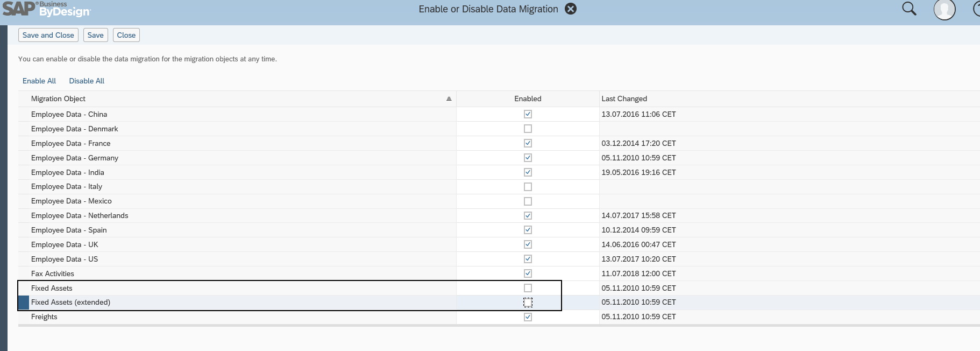Sort by the Migration Object sort arrow
Screen dimensions: 980x351
tap(449, 99)
